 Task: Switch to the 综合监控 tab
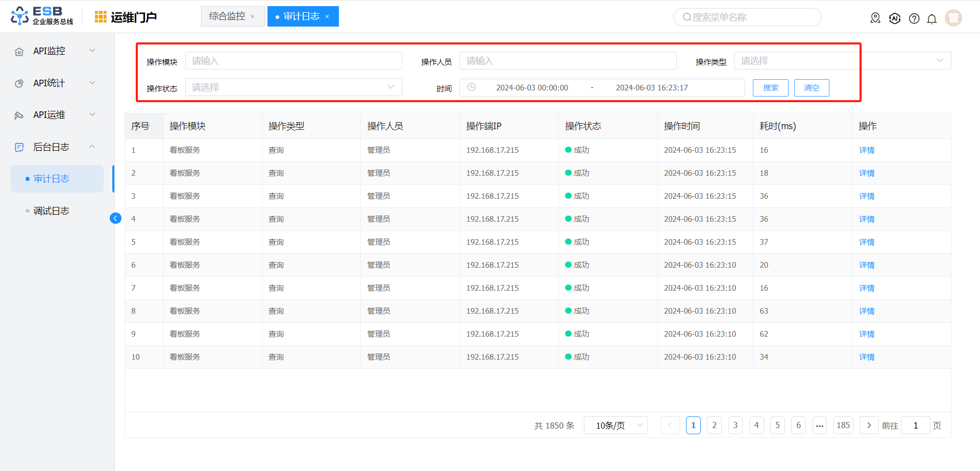coord(227,16)
